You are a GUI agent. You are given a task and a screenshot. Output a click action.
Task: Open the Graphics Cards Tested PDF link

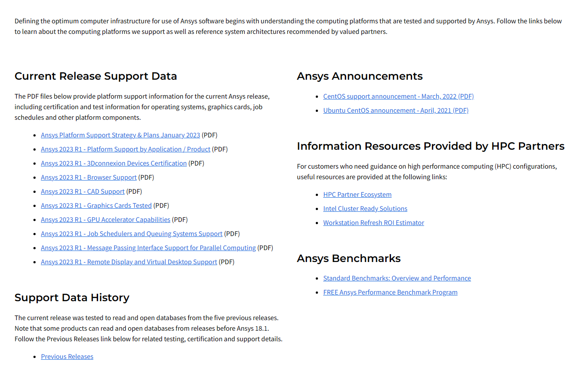click(x=96, y=206)
